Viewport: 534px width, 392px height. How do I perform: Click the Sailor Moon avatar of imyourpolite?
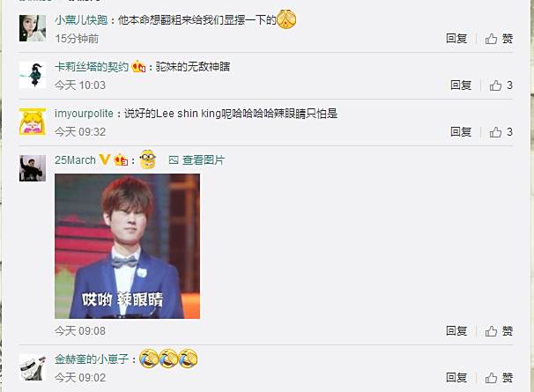[33, 122]
